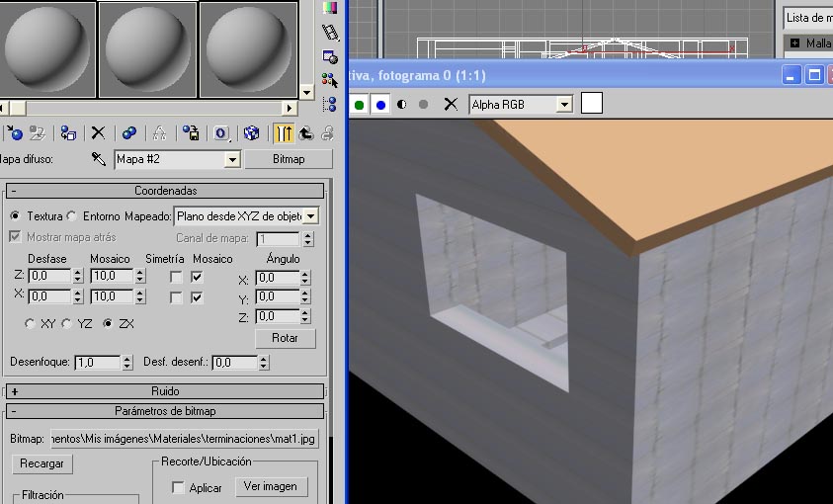Click the Make Material Copy spheres icon
This screenshot has width=833, height=504.
pos(129,132)
